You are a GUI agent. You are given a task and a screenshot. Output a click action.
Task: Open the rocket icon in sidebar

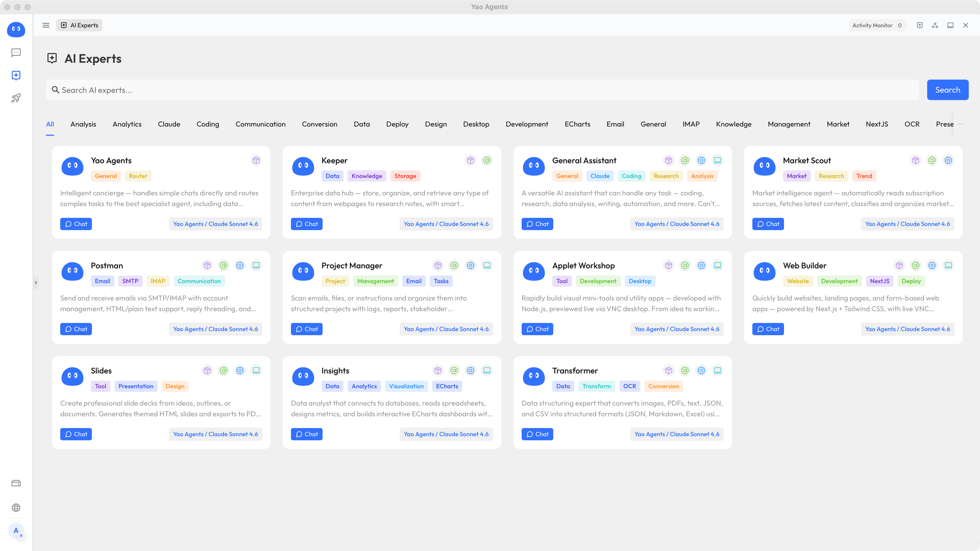point(16,98)
